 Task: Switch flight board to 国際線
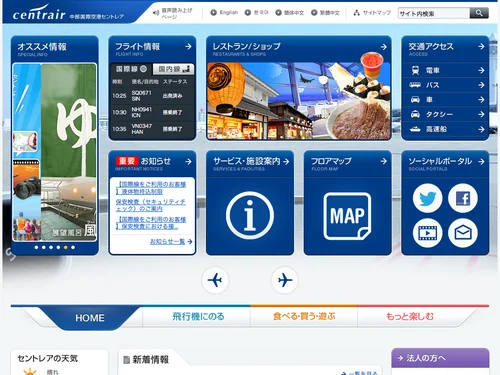click(x=131, y=69)
